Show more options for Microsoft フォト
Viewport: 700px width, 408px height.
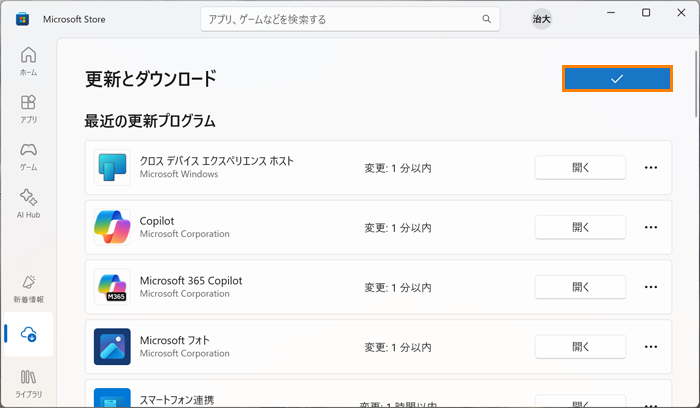coord(650,346)
